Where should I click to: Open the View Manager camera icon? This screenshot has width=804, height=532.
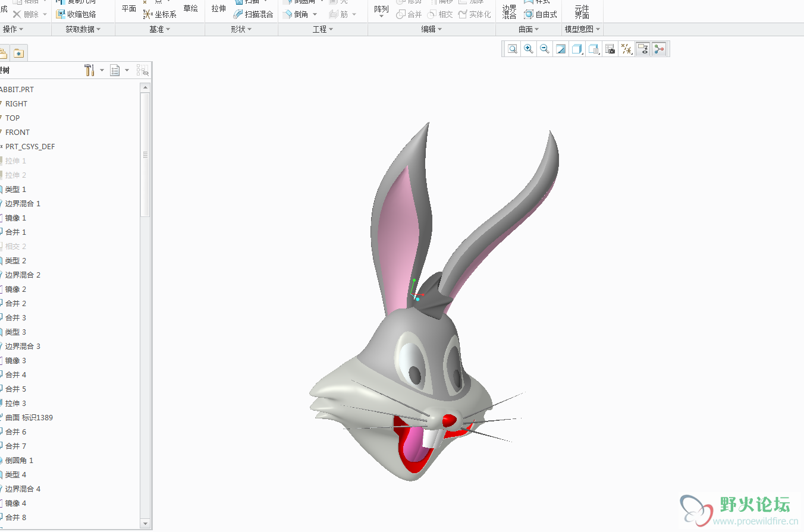[x=610, y=49]
